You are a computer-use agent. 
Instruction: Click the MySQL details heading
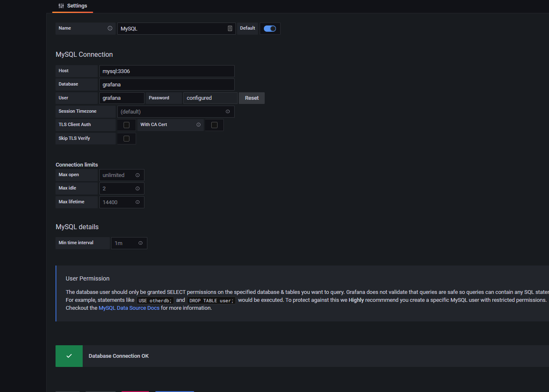(x=77, y=227)
